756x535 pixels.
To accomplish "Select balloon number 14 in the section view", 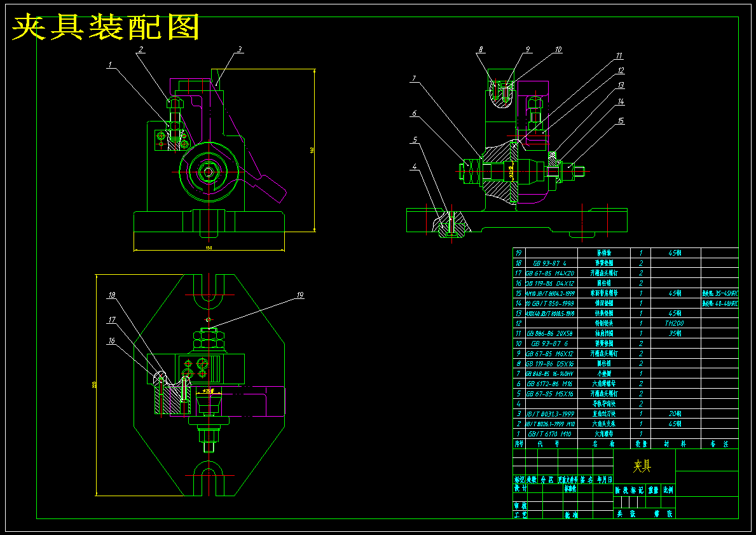I will click(x=621, y=102).
